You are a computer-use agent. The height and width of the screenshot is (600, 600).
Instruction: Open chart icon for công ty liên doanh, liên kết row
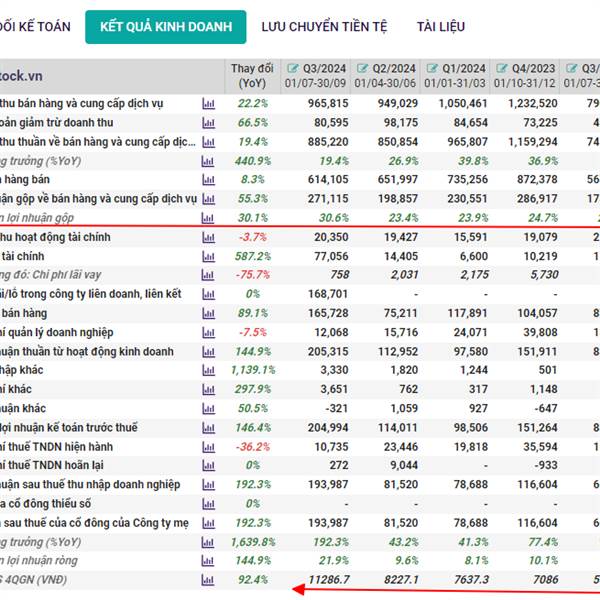tap(208, 294)
